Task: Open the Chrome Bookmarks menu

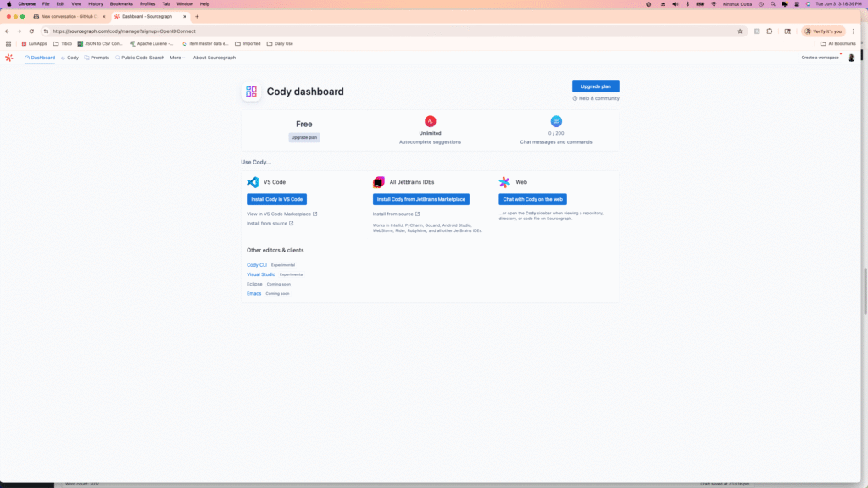Action: pyautogui.click(x=121, y=4)
